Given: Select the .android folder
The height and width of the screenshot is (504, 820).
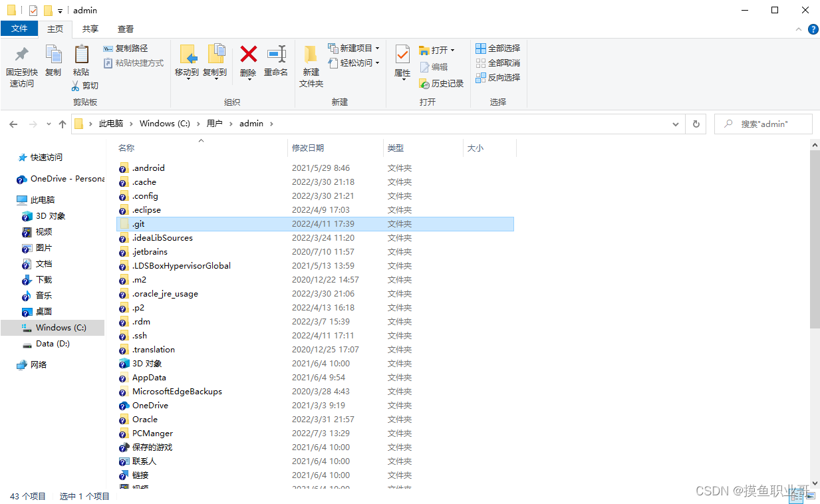Looking at the screenshot, I should pos(148,168).
